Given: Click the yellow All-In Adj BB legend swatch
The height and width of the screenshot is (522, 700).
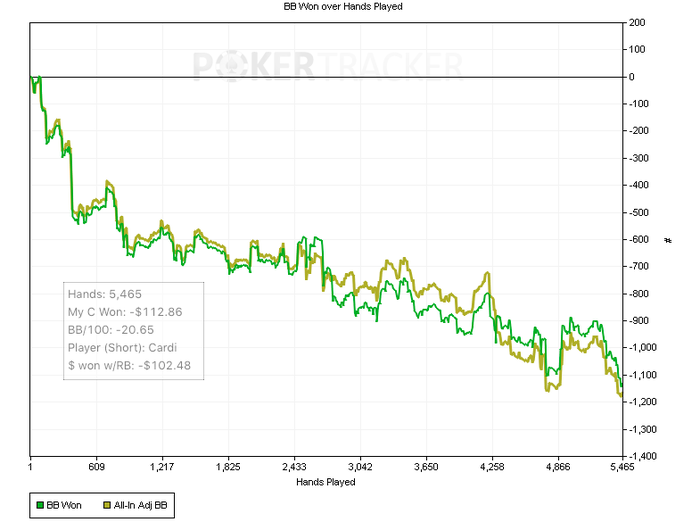Looking at the screenshot, I should (107, 505).
